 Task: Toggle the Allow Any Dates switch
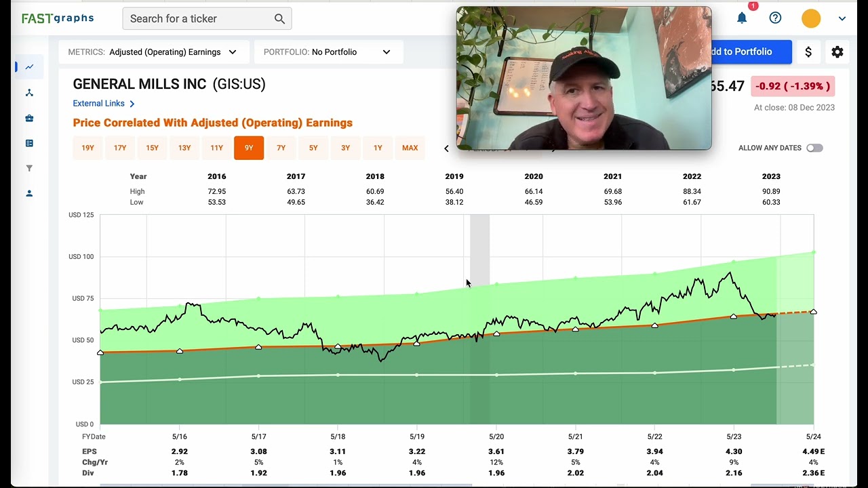[x=814, y=148]
